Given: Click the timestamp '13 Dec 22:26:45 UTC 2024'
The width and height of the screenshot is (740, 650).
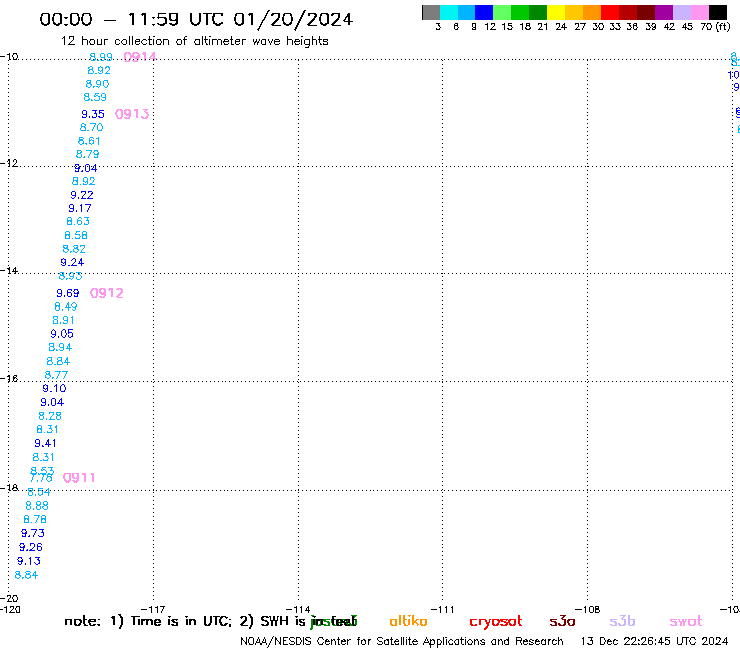Looking at the screenshot, I should [x=655, y=642].
